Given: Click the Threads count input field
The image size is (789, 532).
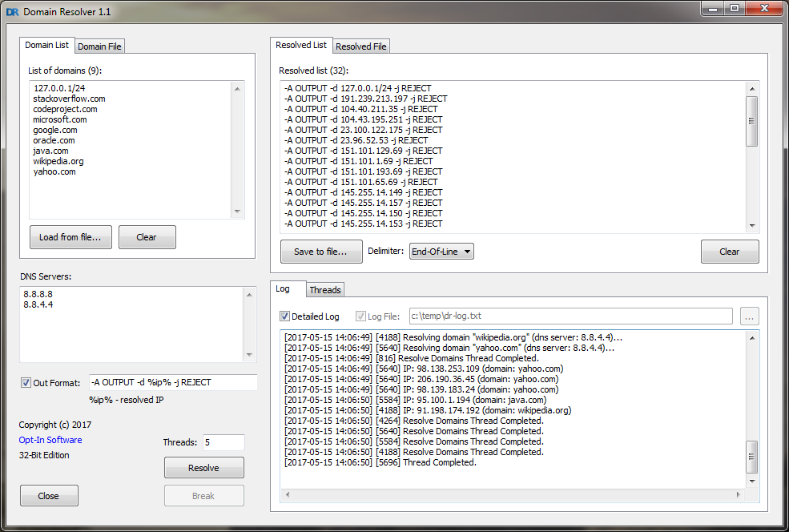Looking at the screenshot, I should (x=223, y=442).
